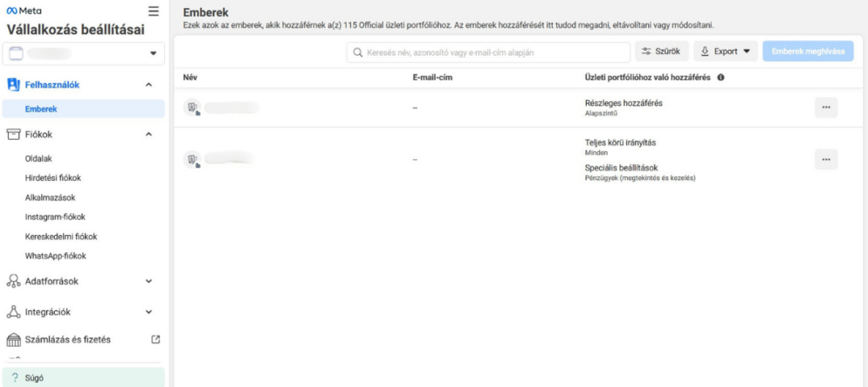Click the Szűrők filter button
The width and height of the screenshot is (868, 387).
[x=661, y=52]
